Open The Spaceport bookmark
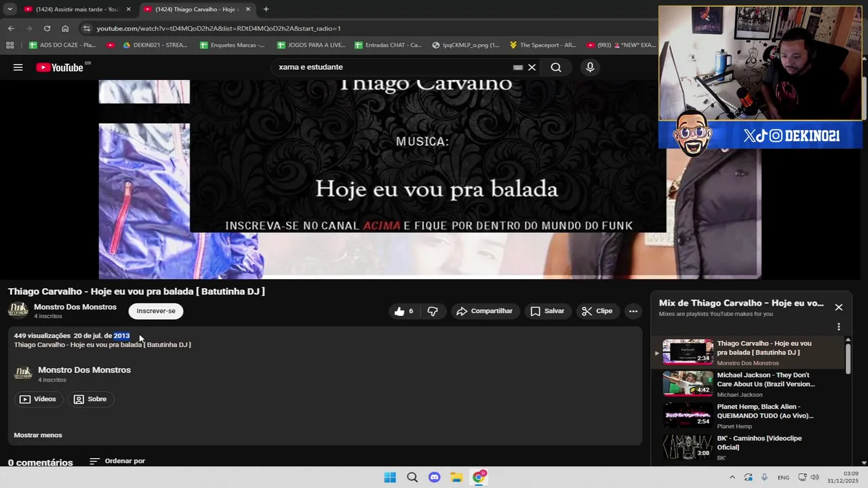868x488 pixels. tap(542, 45)
